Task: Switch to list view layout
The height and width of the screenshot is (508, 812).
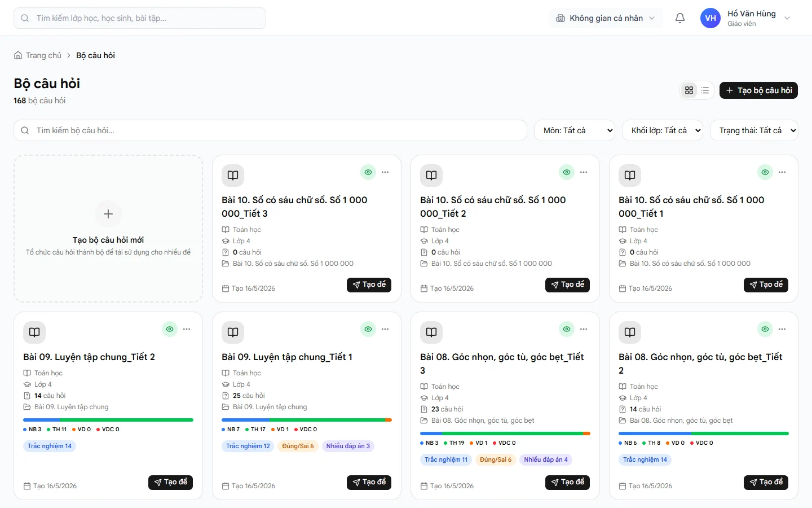Action: point(705,90)
